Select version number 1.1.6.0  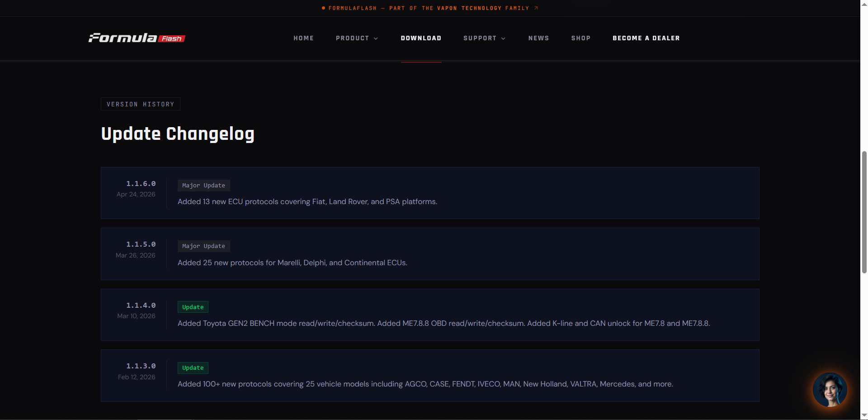point(141,183)
